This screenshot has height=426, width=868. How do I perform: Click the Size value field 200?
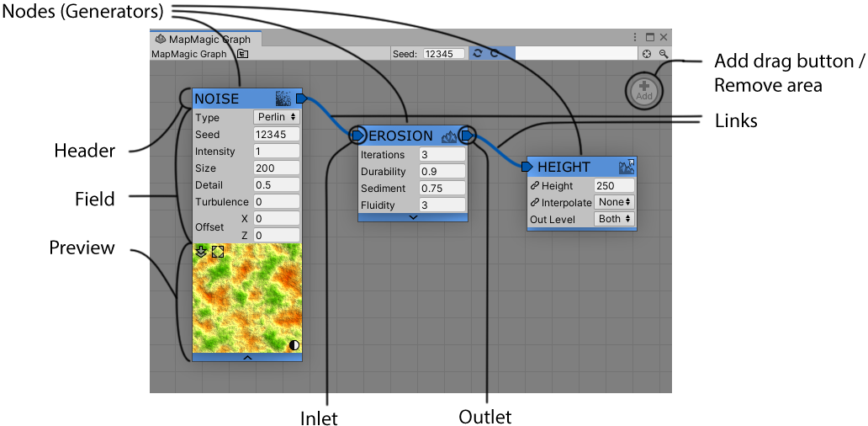(x=277, y=168)
